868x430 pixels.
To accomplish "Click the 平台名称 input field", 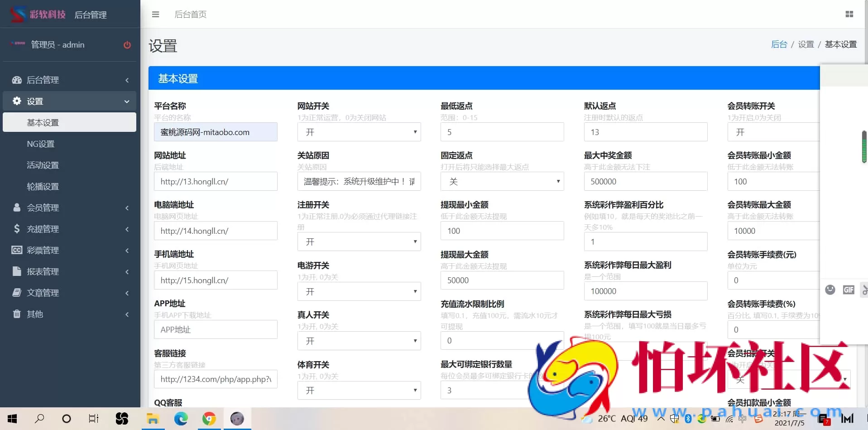I will click(216, 132).
